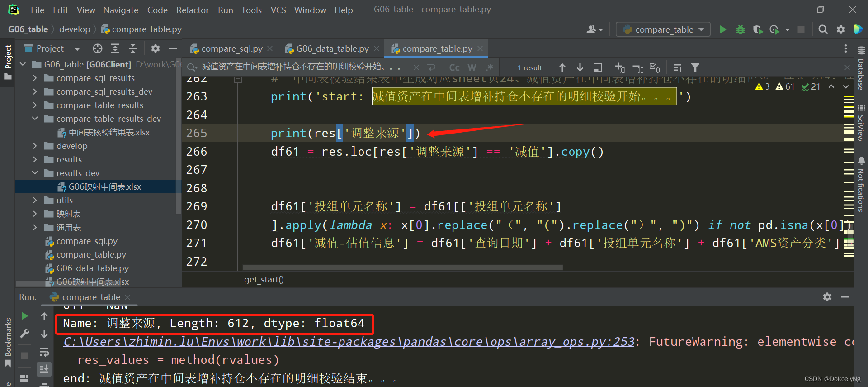
Task: Toggle the Notifications side panel
Action: [x=861, y=184]
